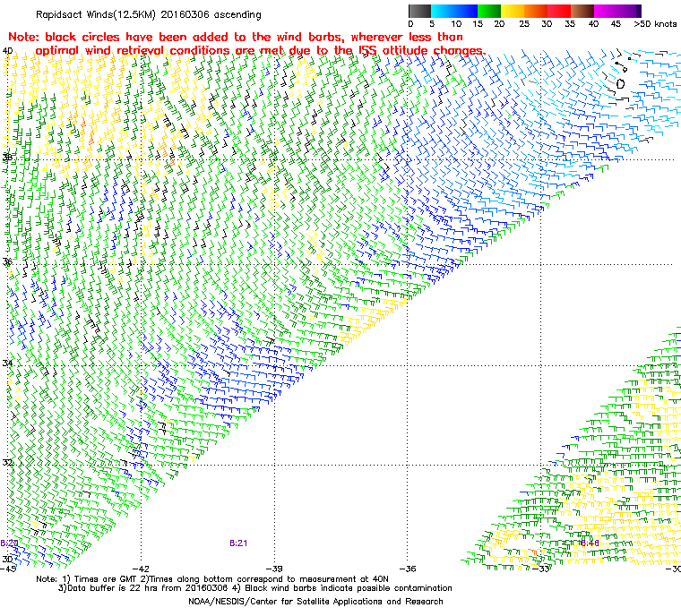This screenshot has width=681, height=616.
Task: Click the "NOAA/NESDIS/Center for Satellite Applications and Research" credit
Action: coord(315,602)
